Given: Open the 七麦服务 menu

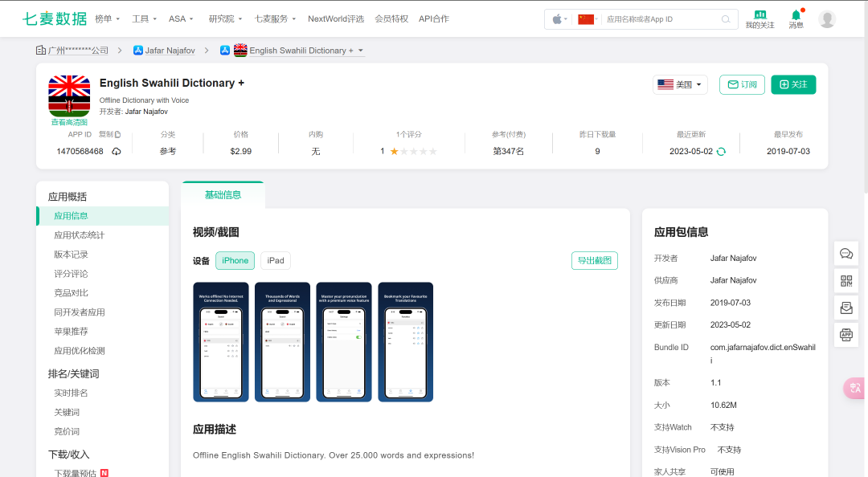Looking at the screenshot, I should click(275, 18).
